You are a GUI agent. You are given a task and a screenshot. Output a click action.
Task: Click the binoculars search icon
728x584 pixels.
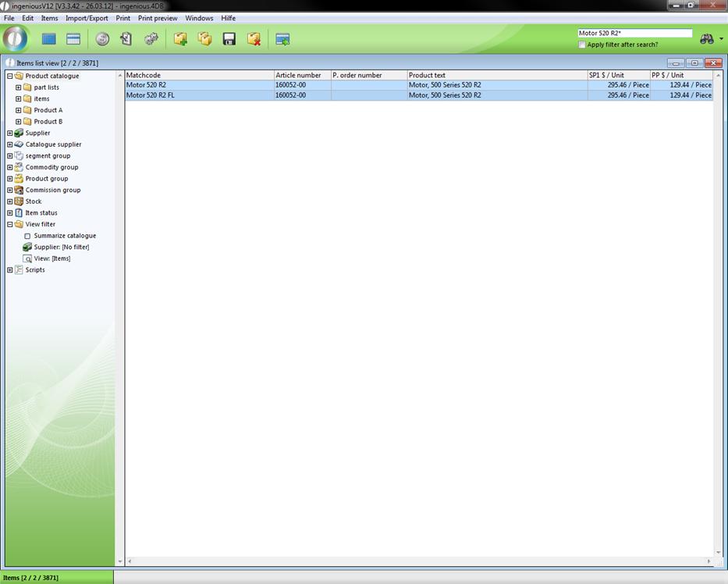coord(706,39)
